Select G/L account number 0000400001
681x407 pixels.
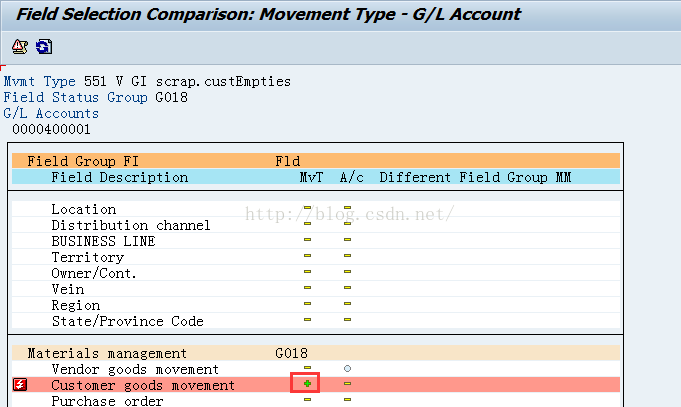[x=51, y=129]
